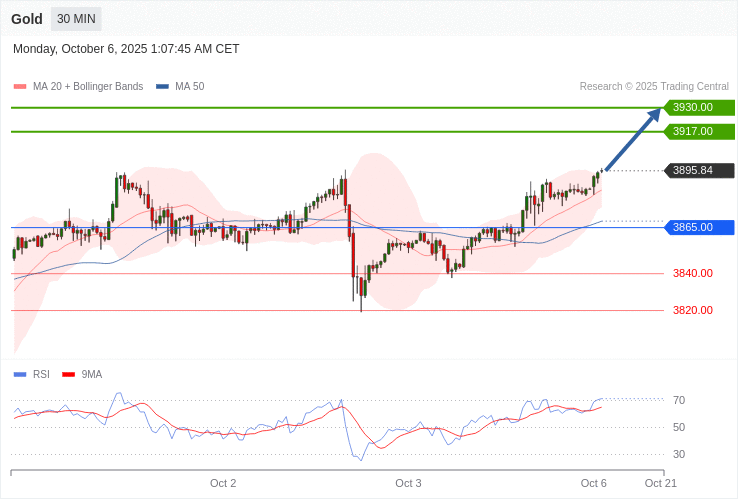738x500 pixels.
Task: Click the blue upward forecast arrow
Action: coord(633,139)
